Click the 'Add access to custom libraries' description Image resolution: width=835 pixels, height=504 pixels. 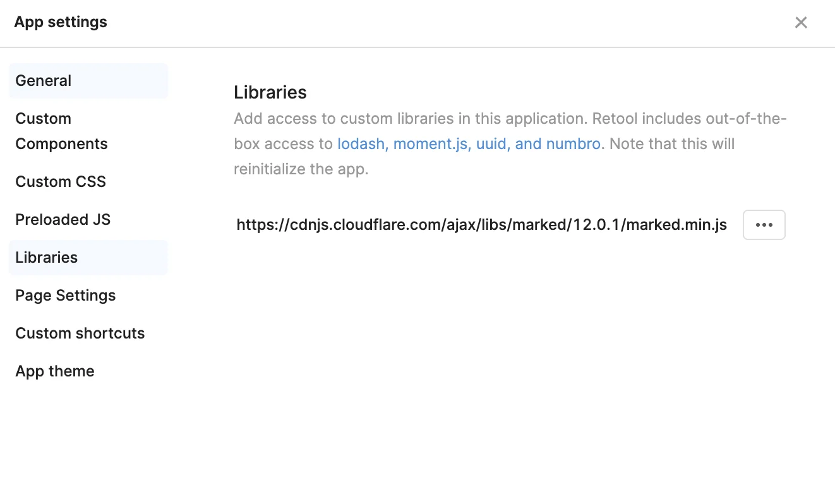click(x=404, y=119)
